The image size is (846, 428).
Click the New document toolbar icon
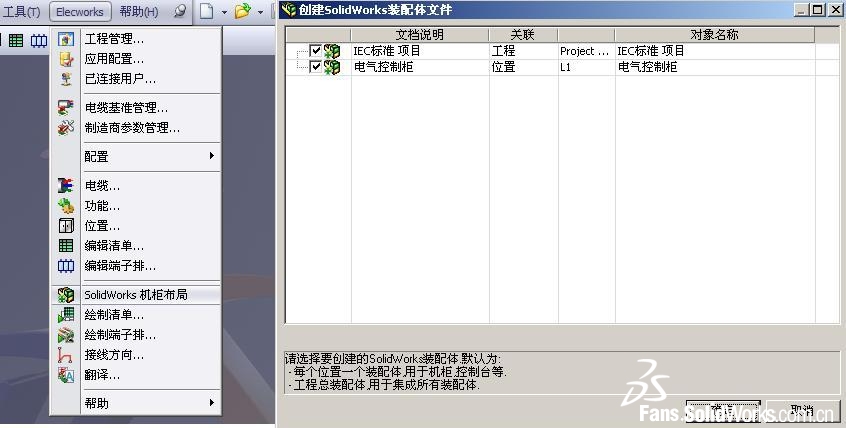207,11
